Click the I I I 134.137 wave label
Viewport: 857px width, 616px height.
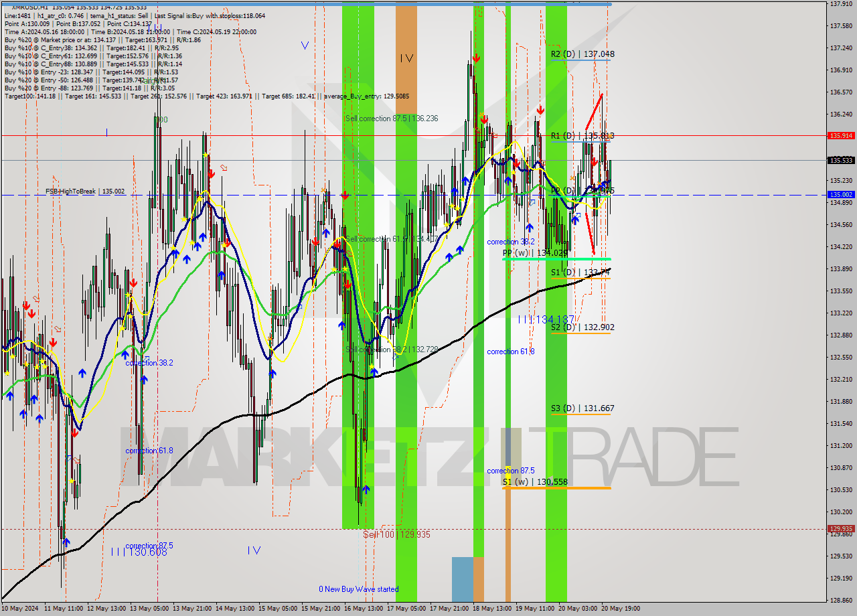(x=546, y=319)
